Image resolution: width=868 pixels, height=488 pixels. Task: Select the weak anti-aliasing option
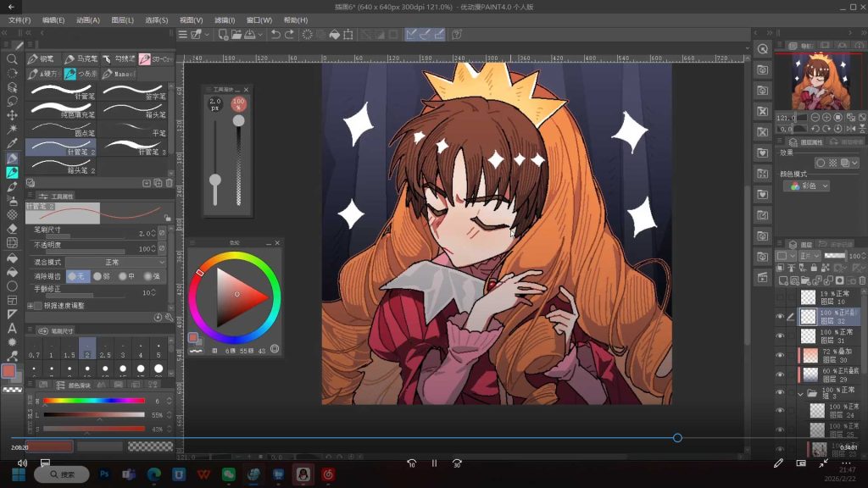102,276
